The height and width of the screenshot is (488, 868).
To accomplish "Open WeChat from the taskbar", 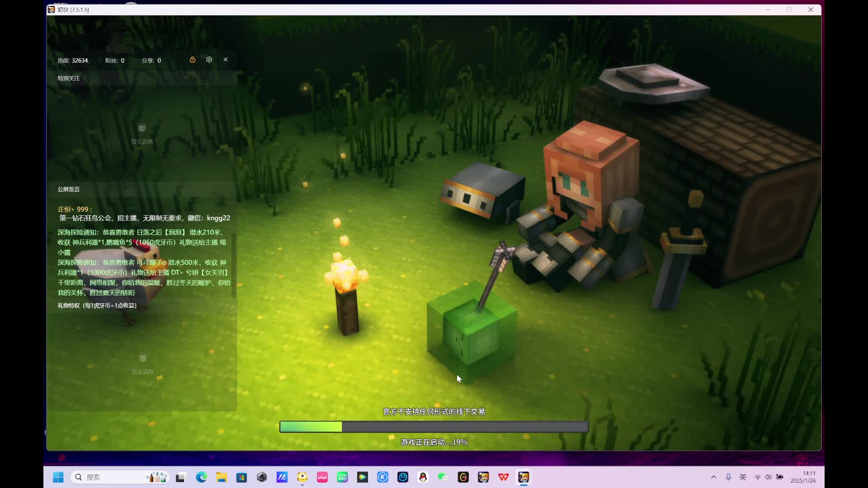I will pos(443,477).
